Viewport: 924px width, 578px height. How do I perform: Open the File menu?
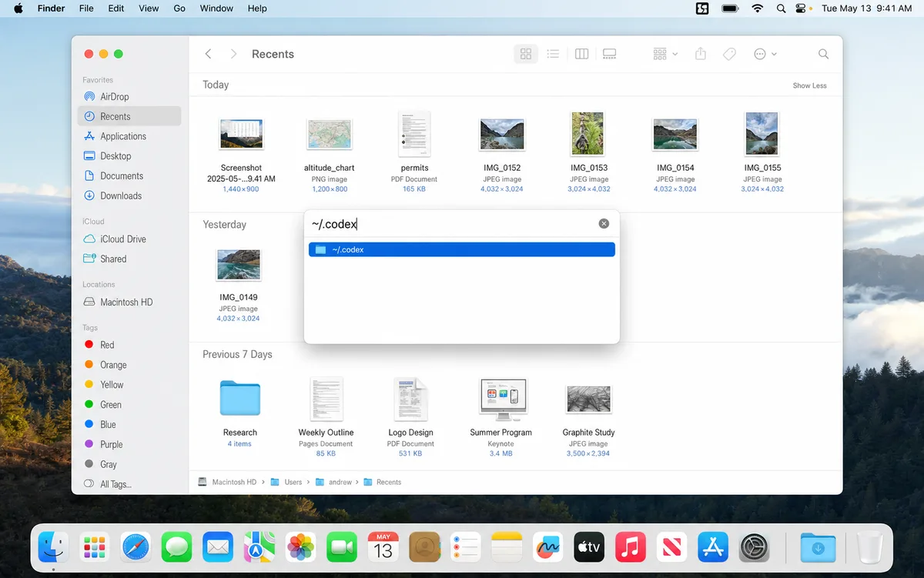point(86,8)
